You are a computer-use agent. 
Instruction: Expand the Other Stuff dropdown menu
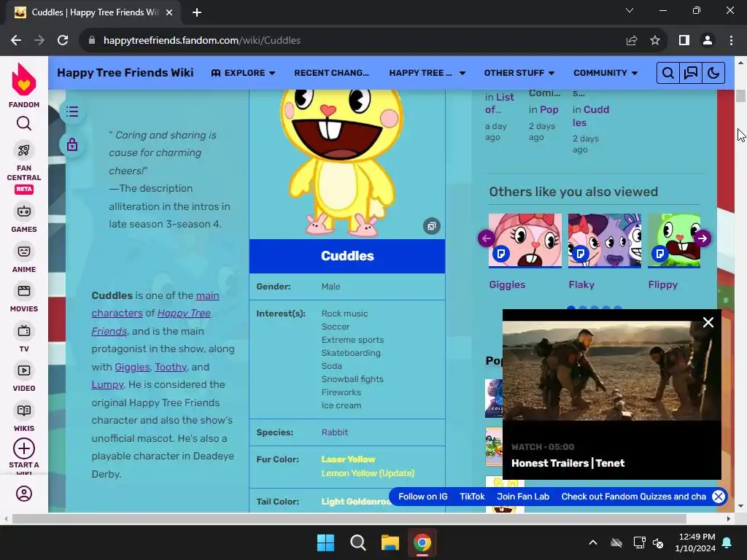(519, 73)
